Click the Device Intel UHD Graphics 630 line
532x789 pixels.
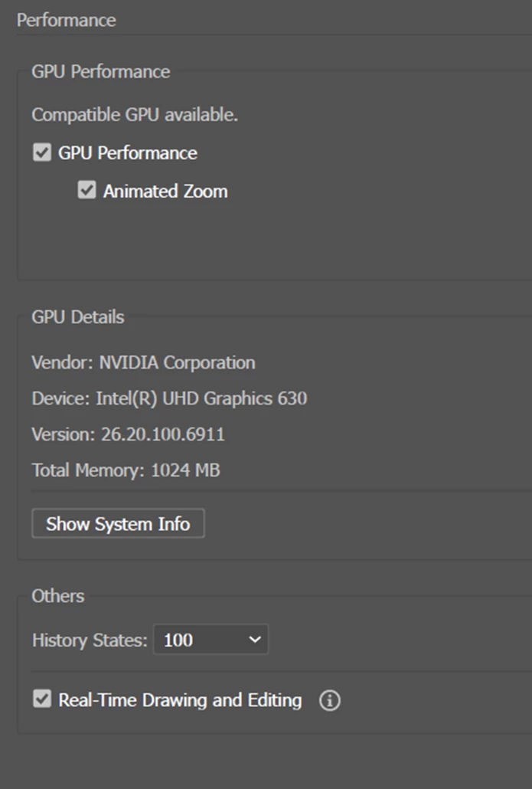169,398
